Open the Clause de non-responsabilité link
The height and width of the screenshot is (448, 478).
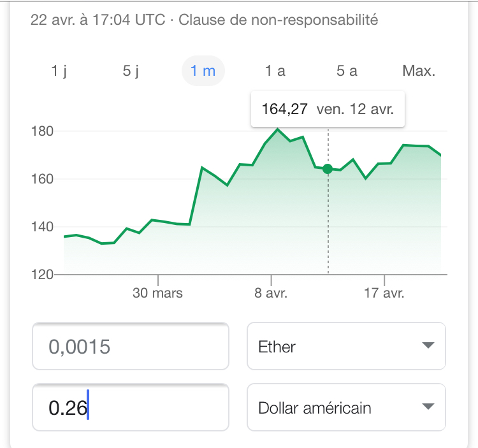[x=279, y=20]
